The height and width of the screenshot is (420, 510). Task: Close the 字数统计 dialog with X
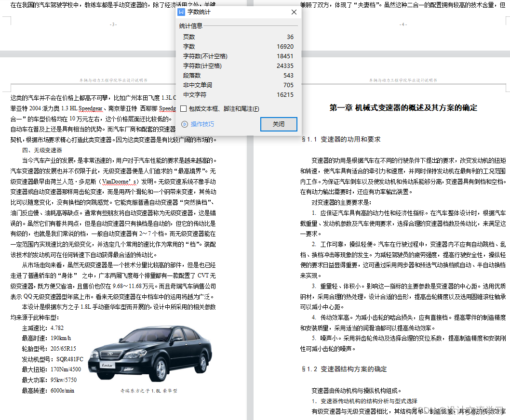coord(294,12)
